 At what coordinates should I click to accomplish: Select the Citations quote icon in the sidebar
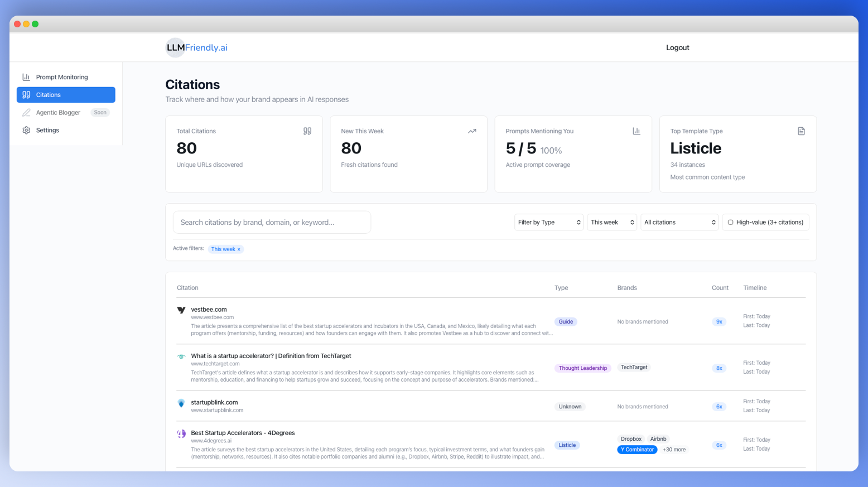tap(26, 95)
